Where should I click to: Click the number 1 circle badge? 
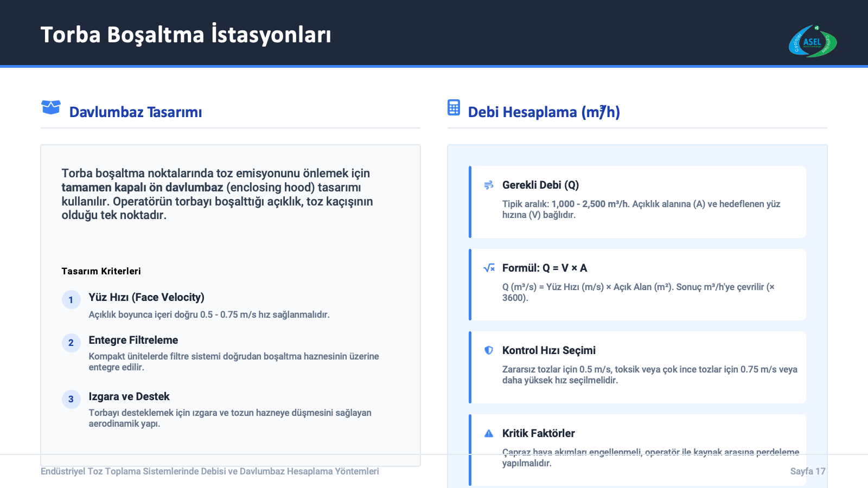click(x=71, y=300)
